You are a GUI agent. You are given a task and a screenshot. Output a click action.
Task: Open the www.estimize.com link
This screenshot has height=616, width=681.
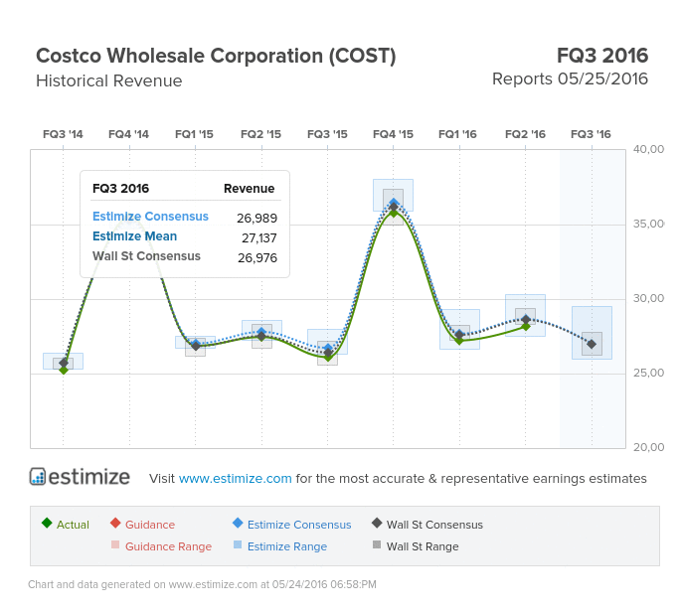pyautogui.click(x=235, y=478)
